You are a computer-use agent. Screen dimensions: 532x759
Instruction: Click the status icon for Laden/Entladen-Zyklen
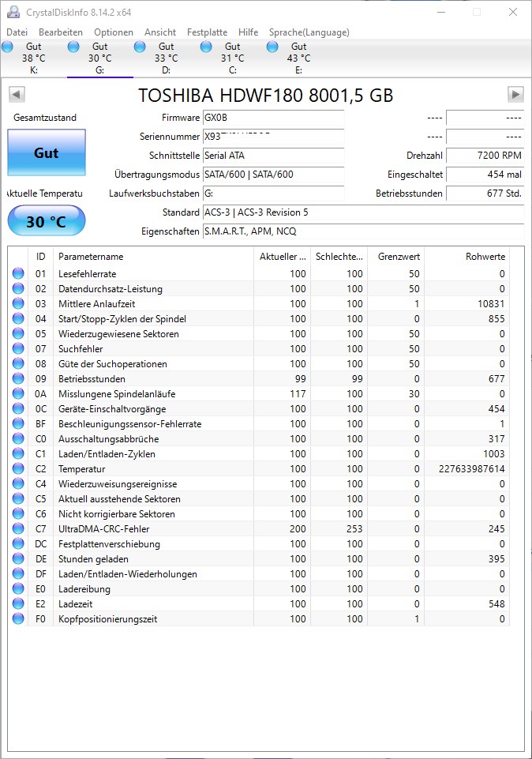click(18, 453)
